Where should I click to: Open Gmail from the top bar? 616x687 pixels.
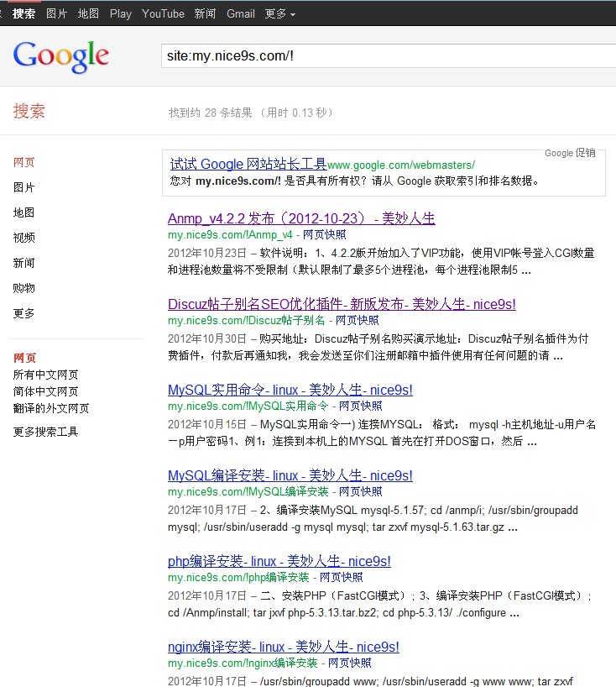click(x=240, y=14)
